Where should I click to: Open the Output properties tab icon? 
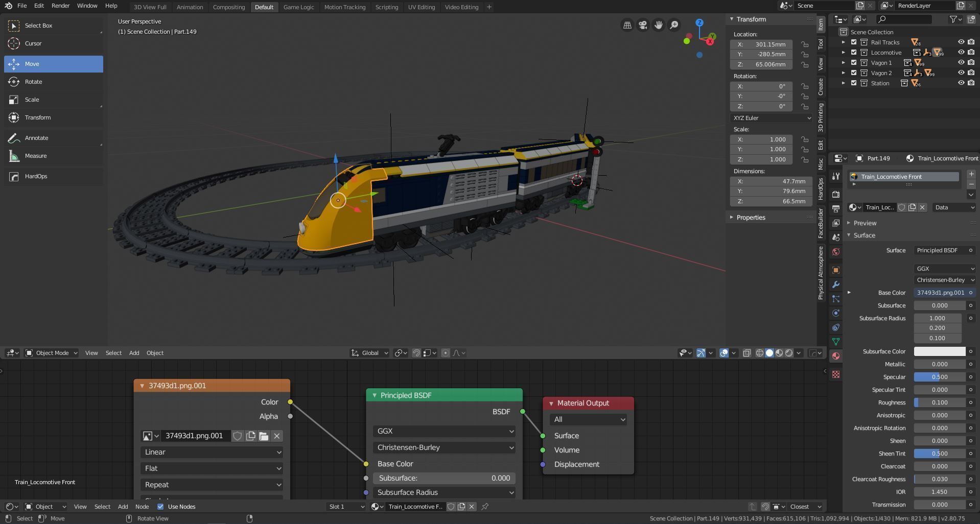pos(836,209)
